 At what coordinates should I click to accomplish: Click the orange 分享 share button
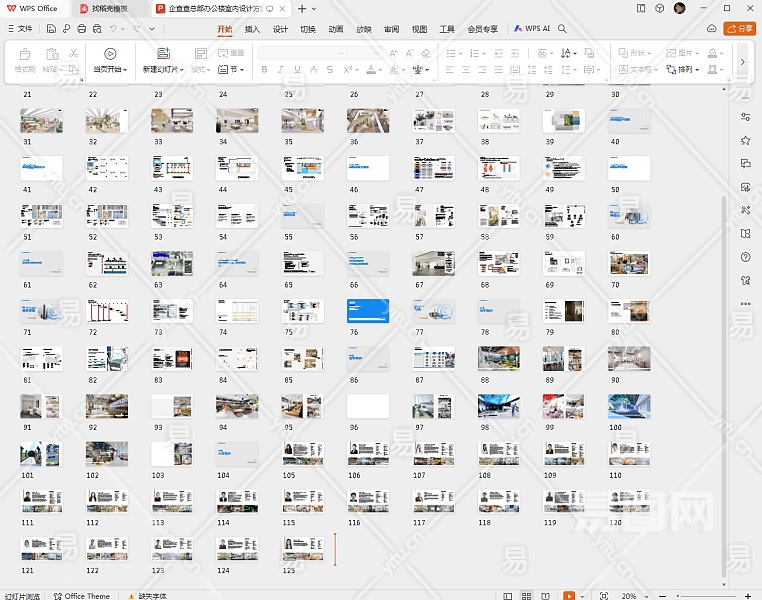pos(740,29)
